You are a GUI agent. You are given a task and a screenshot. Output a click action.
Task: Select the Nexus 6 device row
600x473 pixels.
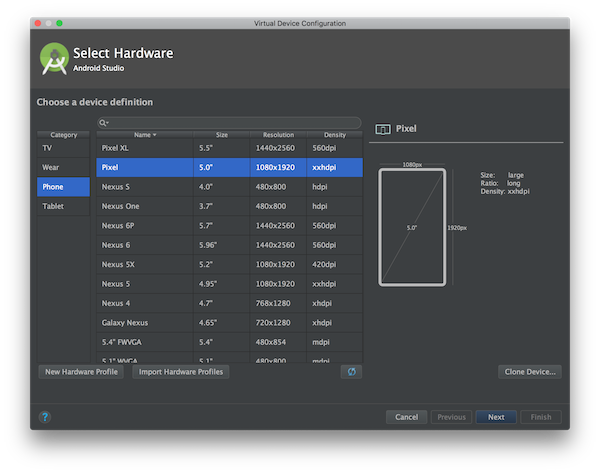pos(230,245)
